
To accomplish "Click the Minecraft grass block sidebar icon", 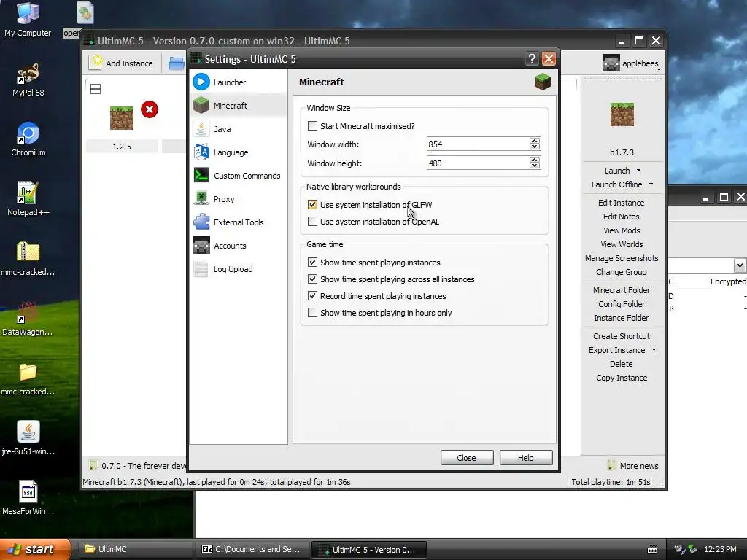I will (201, 105).
